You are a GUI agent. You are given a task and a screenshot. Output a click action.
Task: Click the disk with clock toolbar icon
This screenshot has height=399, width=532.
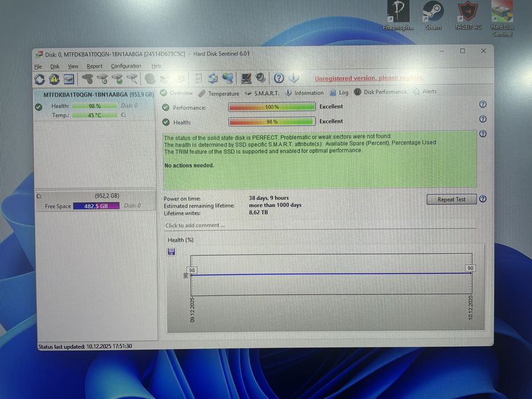coord(102,79)
